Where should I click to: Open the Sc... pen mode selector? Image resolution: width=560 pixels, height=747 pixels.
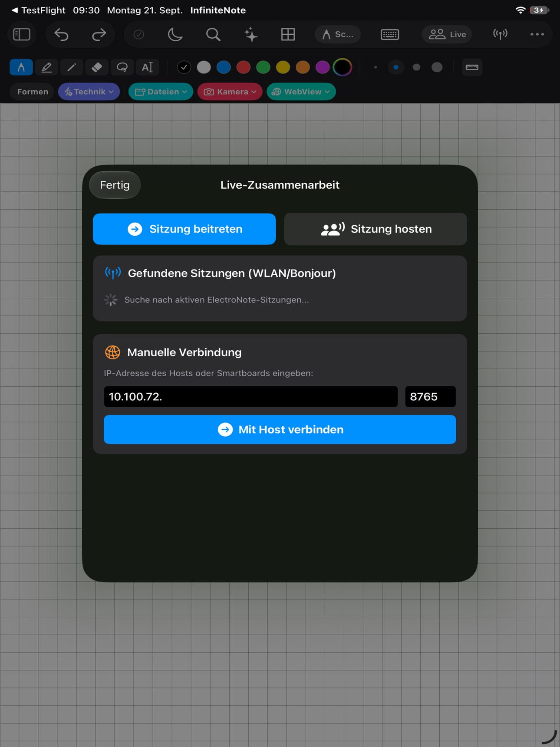[x=338, y=34]
